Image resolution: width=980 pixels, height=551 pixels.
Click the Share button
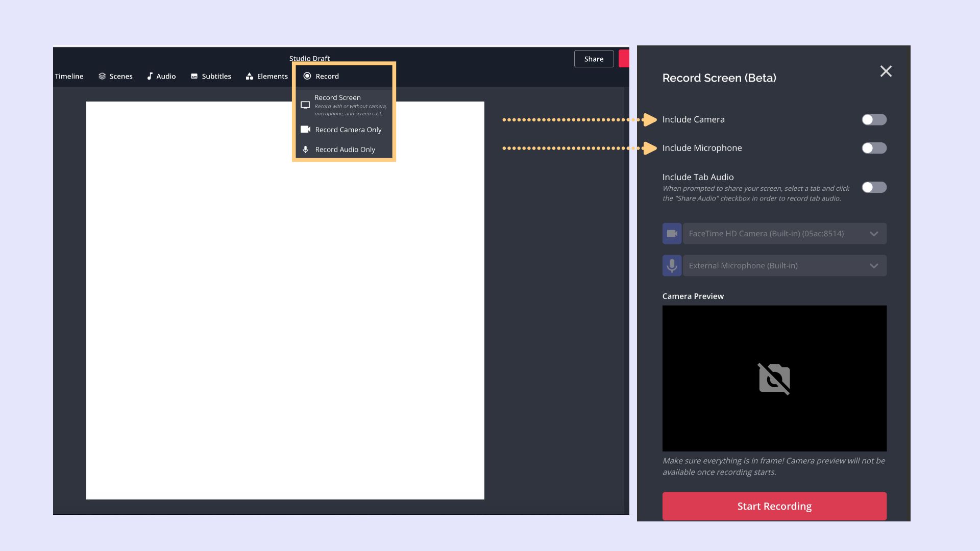[594, 59]
